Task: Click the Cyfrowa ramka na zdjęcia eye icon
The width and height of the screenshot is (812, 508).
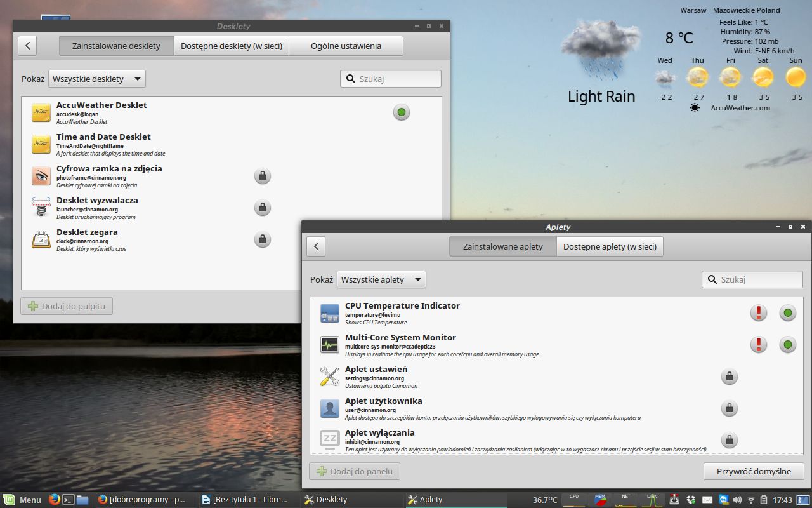Action: pyautogui.click(x=41, y=176)
